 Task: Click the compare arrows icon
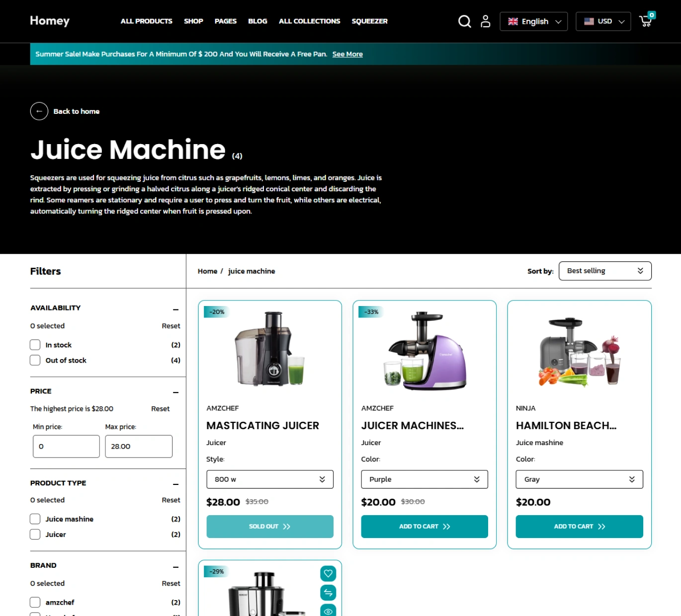tap(328, 592)
